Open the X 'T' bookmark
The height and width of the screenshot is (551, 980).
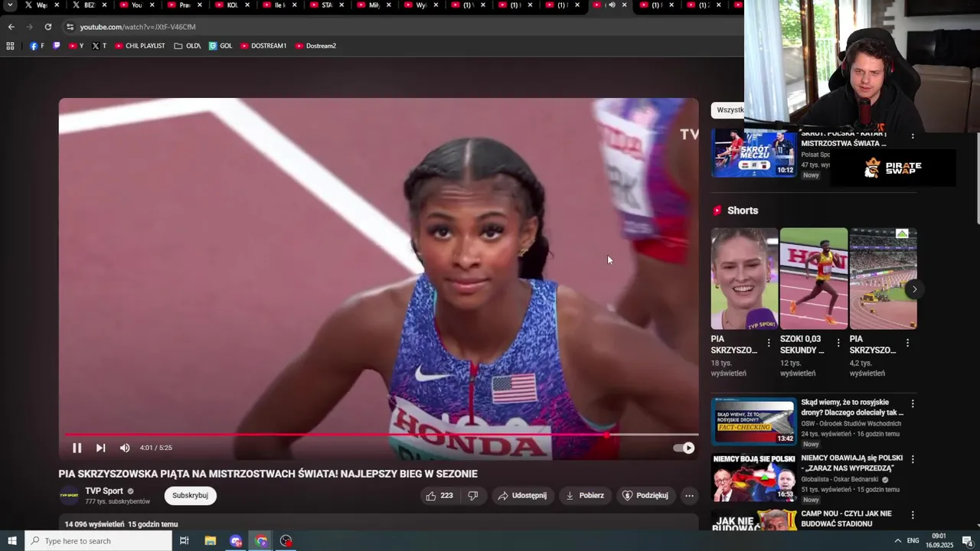pyautogui.click(x=99, y=46)
